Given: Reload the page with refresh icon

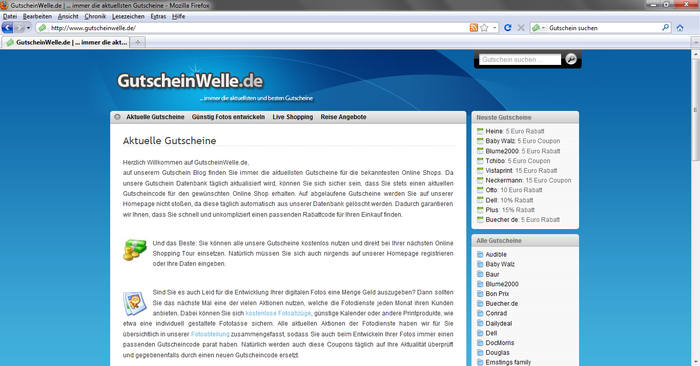Looking at the screenshot, I should [x=508, y=28].
